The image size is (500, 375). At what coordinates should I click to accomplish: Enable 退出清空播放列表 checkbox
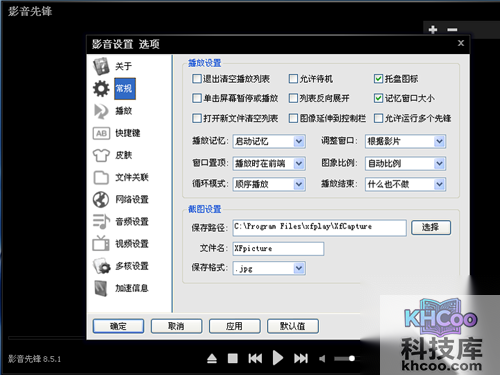click(x=197, y=79)
